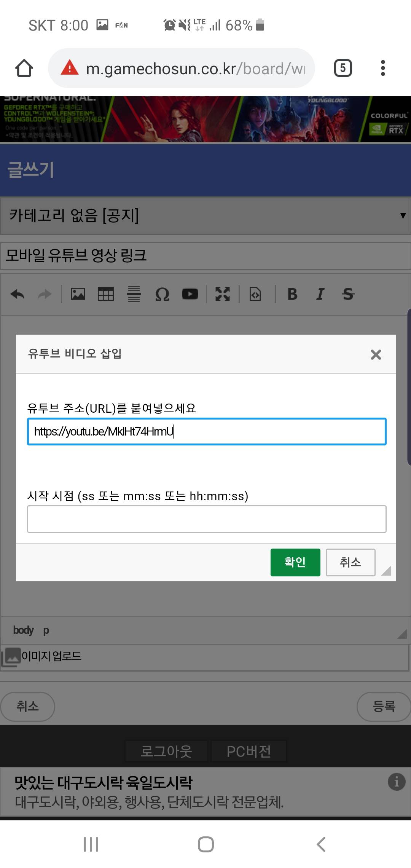
Task: Toggle strikethrough text formatting
Action: tap(348, 294)
